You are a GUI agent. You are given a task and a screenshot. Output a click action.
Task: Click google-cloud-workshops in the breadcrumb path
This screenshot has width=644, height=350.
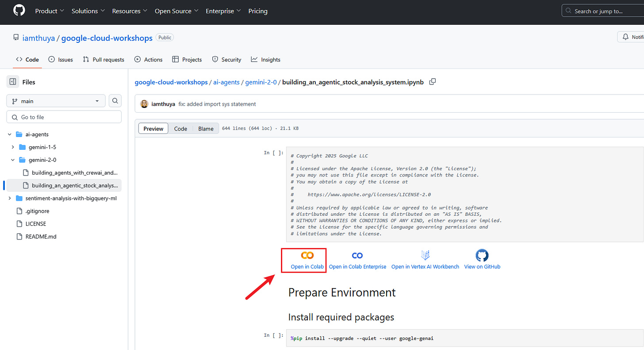point(171,82)
